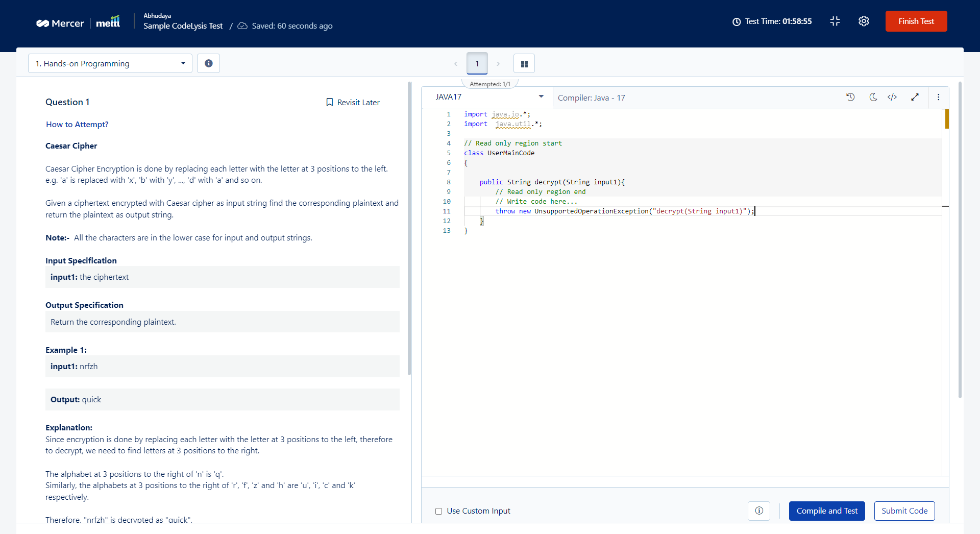Toggle editor dark mode moon icon

click(x=873, y=97)
